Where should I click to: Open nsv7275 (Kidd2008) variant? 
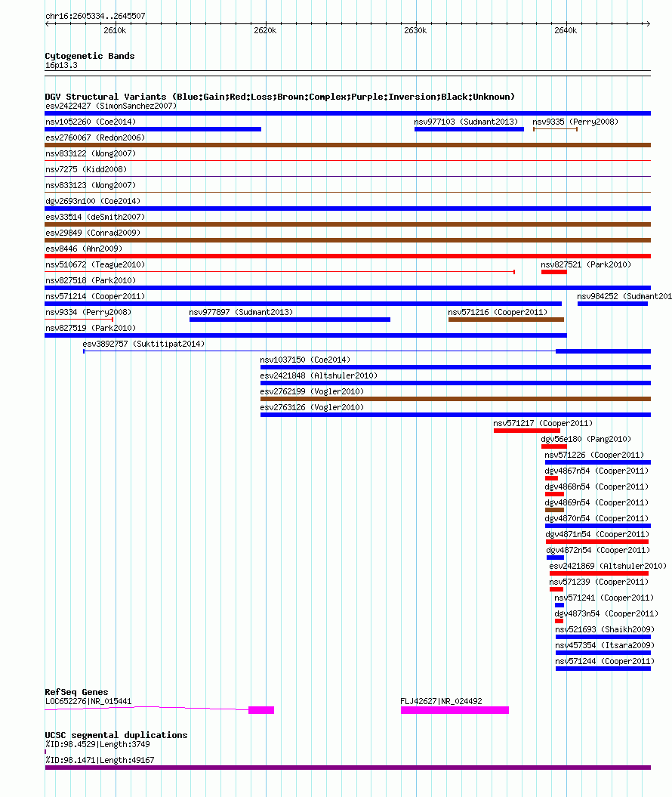click(x=86, y=168)
